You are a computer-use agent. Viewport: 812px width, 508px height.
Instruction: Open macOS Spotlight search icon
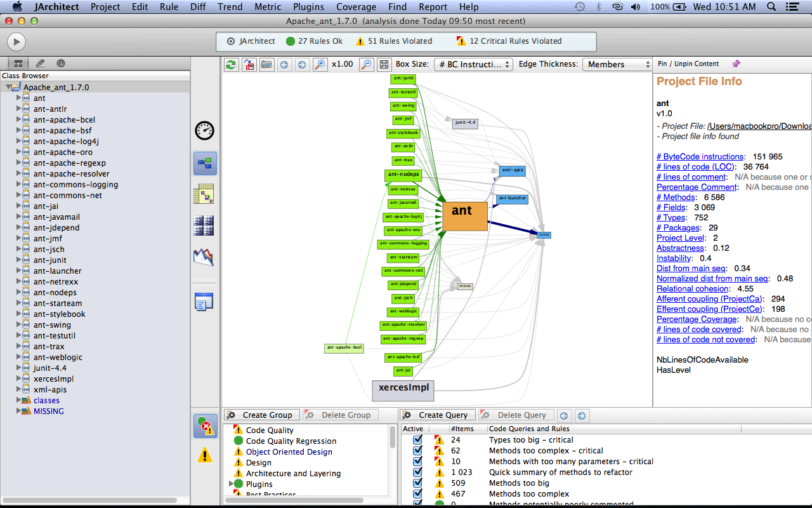[x=771, y=7]
